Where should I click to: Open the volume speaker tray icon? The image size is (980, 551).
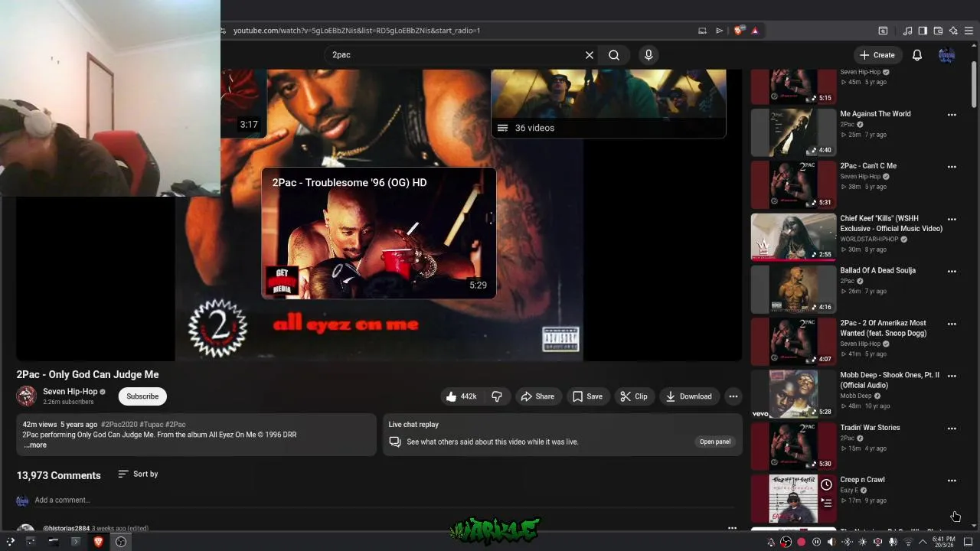[x=831, y=542]
